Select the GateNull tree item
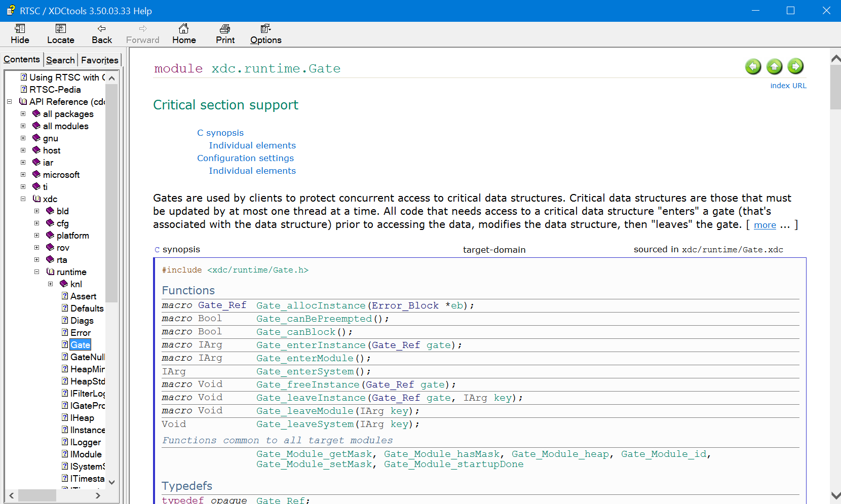The height and width of the screenshot is (504, 841). coord(88,357)
